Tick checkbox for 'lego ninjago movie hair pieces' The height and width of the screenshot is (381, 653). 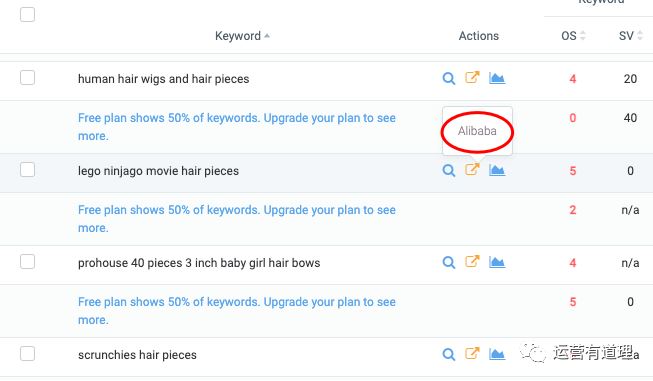[27, 170]
